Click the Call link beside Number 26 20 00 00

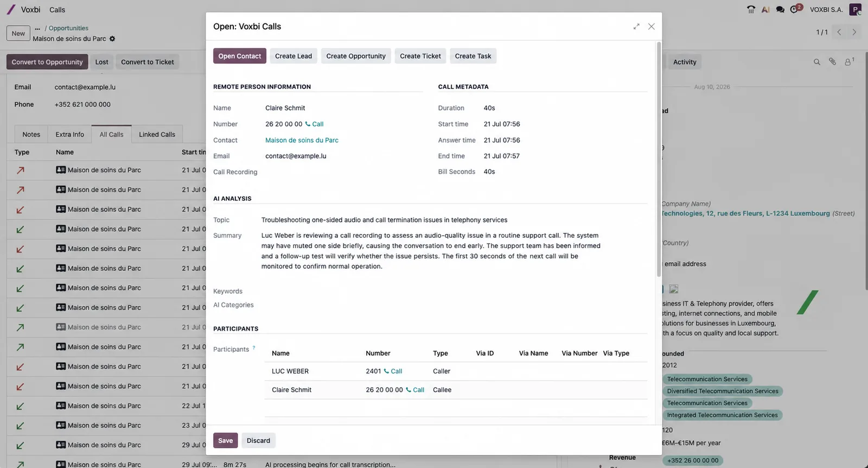[x=314, y=124]
